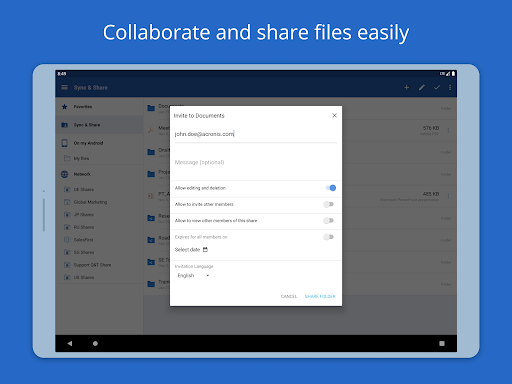Click the SHARE FOLDER button
512x384 pixels.
pos(320,296)
